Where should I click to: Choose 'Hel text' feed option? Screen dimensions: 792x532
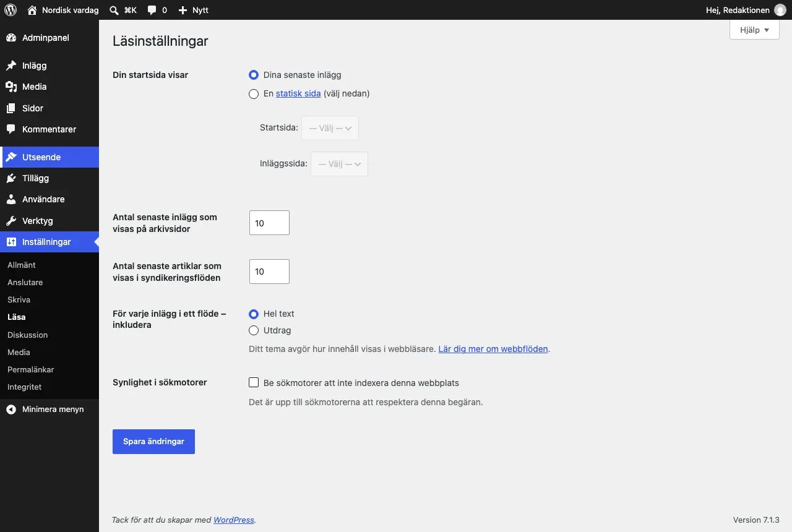tap(254, 314)
